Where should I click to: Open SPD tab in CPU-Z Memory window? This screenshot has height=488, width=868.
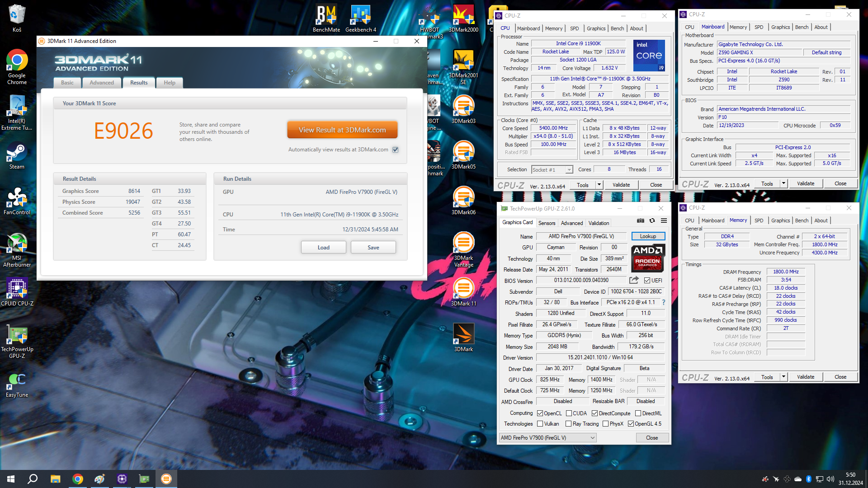(x=759, y=221)
